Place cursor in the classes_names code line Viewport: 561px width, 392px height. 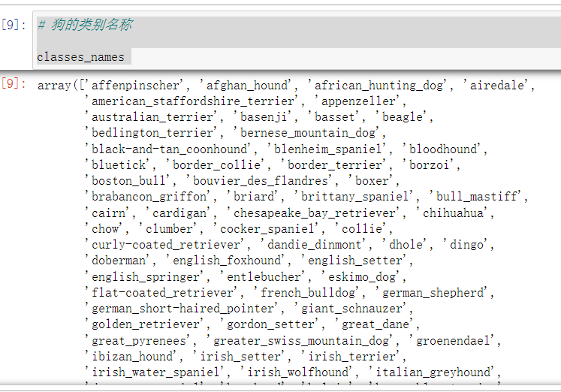point(80,57)
